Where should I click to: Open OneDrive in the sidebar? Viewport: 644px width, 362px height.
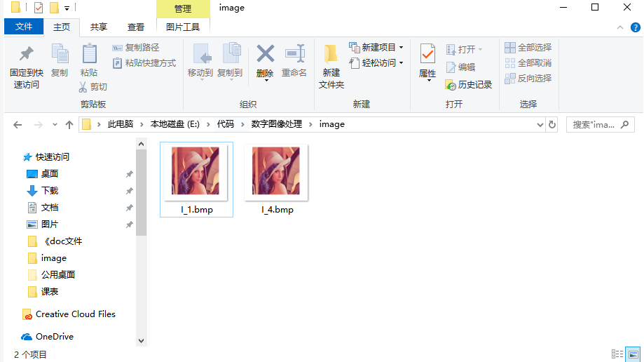(48, 337)
